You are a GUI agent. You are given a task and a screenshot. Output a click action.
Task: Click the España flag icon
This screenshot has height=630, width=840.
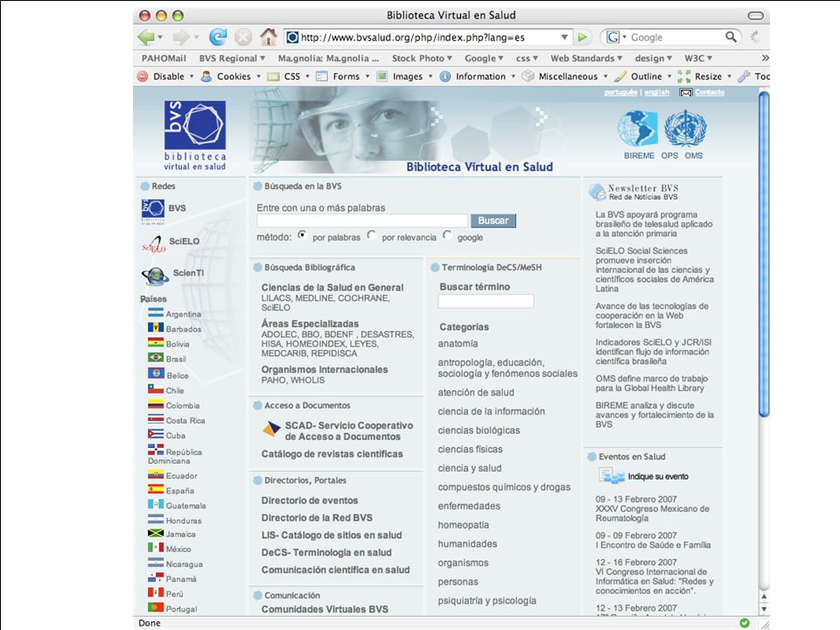click(156, 489)
